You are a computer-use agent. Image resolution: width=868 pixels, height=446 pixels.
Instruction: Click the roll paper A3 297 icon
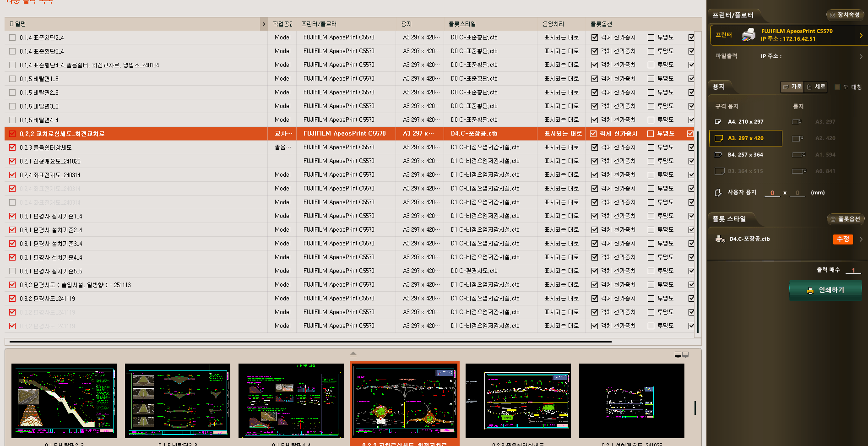pyautogui.click(x=797, y=122)
